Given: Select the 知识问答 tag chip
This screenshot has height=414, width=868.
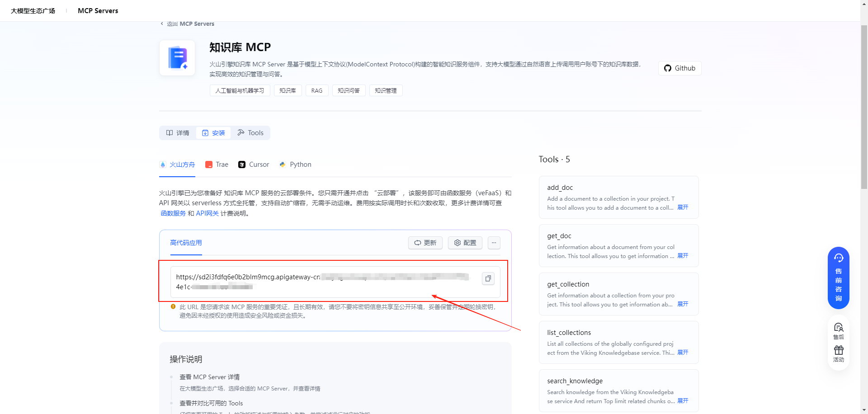Looking at the screenshot, I should (349, 90).
